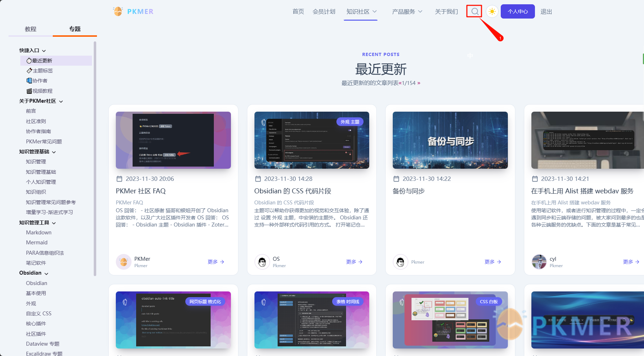Open 个人知识管理 in sidebar
Screen dimensions: 644x356
coord(41,182)
